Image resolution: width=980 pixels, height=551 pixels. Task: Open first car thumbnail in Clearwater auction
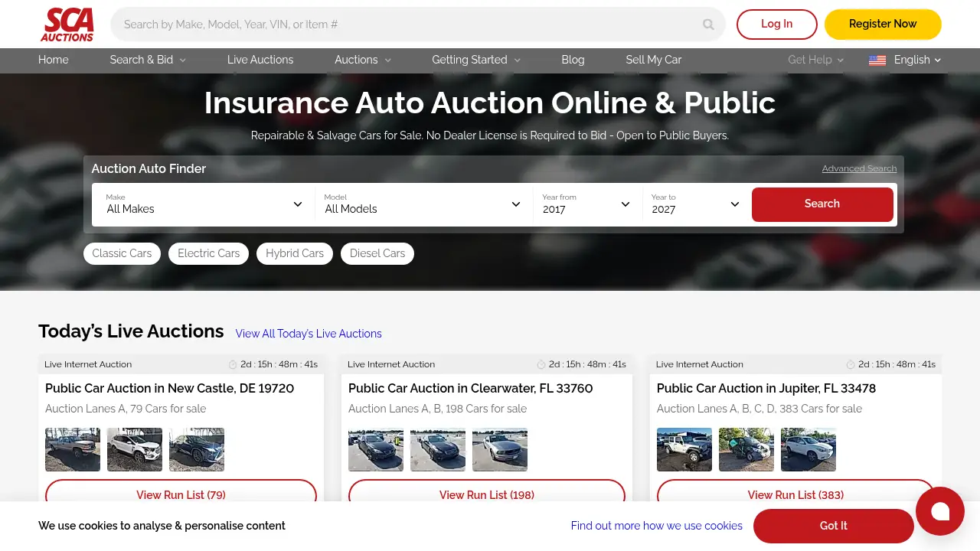(376, 449)
